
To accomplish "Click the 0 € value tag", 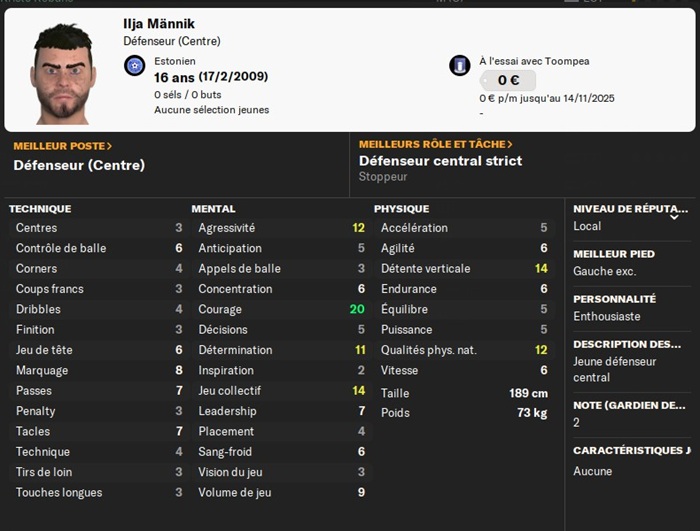I will pos(508,80).
